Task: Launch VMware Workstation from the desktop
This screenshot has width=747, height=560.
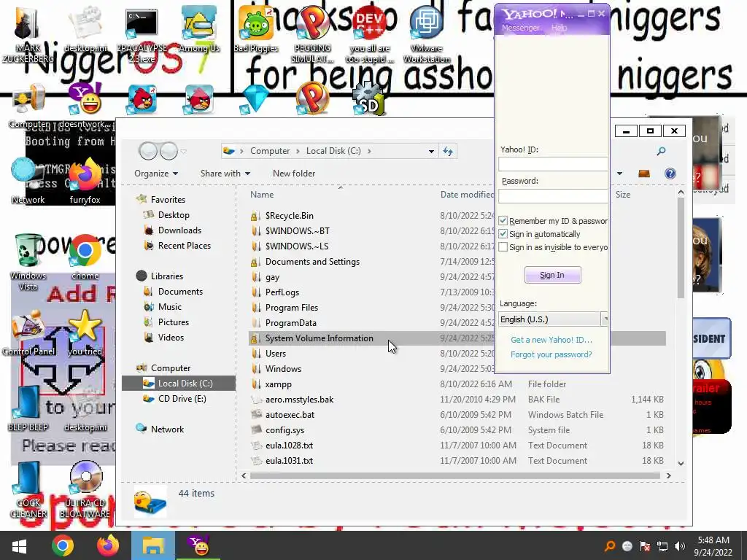Action: coord(426,34)
